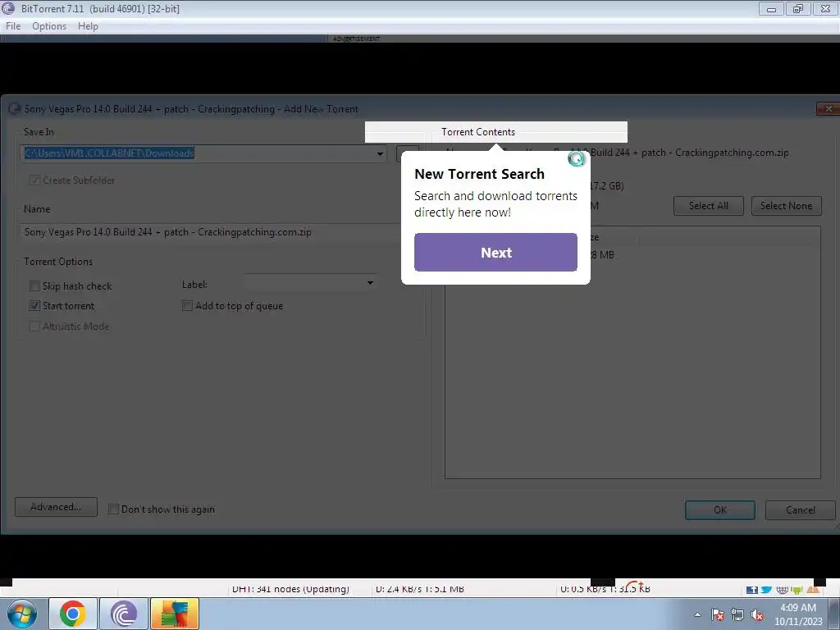
Task: Click the Twitter icon in status bar
Action: click(767, 589)
